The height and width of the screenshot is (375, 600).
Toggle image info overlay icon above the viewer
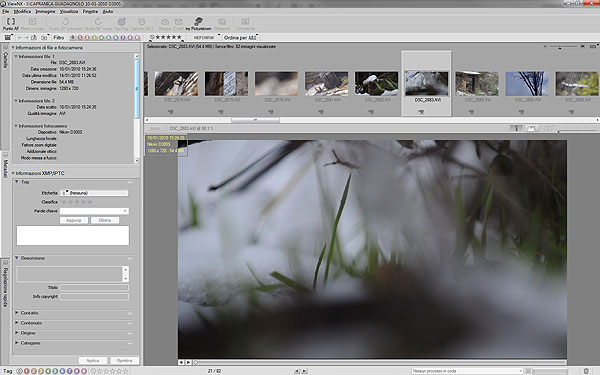point(516,129)
